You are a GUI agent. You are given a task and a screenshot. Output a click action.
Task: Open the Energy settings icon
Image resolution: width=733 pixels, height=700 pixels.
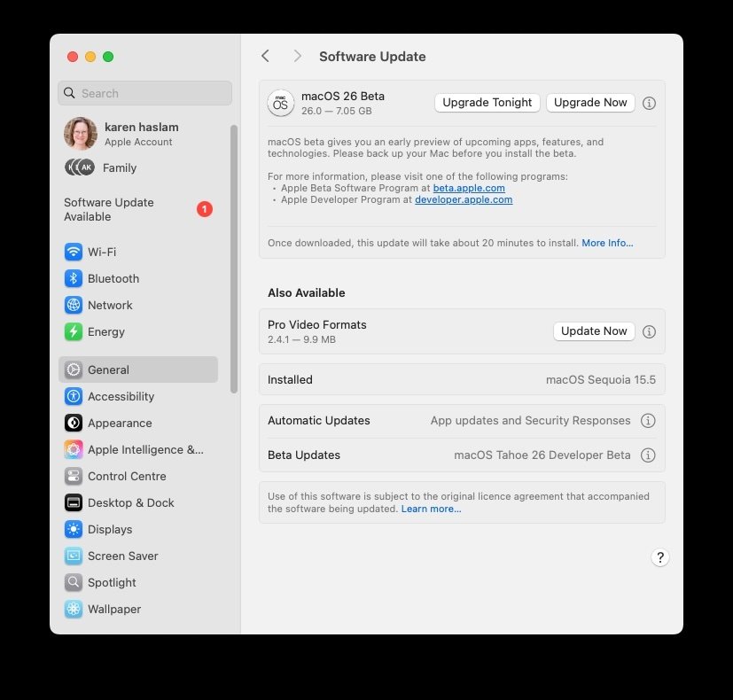(x=74, y=331)
